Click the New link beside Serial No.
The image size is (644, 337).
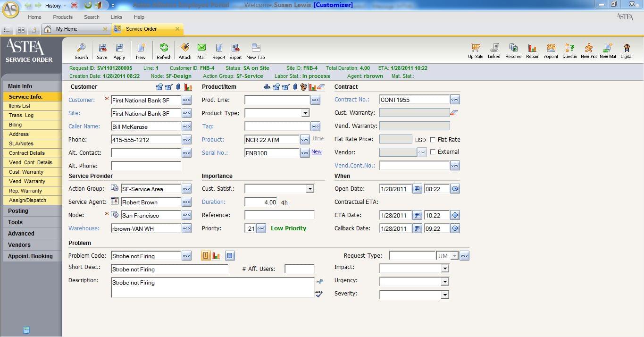317,152
